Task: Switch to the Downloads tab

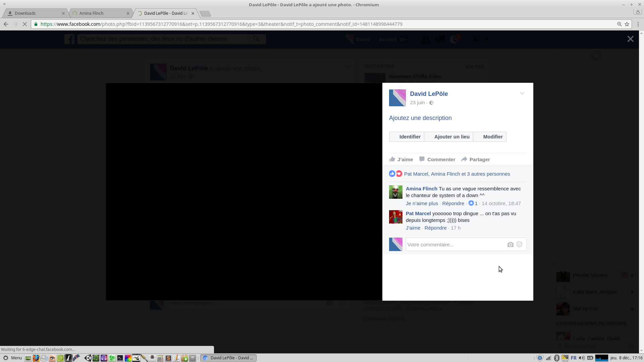Action: pyautogui.click(x=34, y=13)
